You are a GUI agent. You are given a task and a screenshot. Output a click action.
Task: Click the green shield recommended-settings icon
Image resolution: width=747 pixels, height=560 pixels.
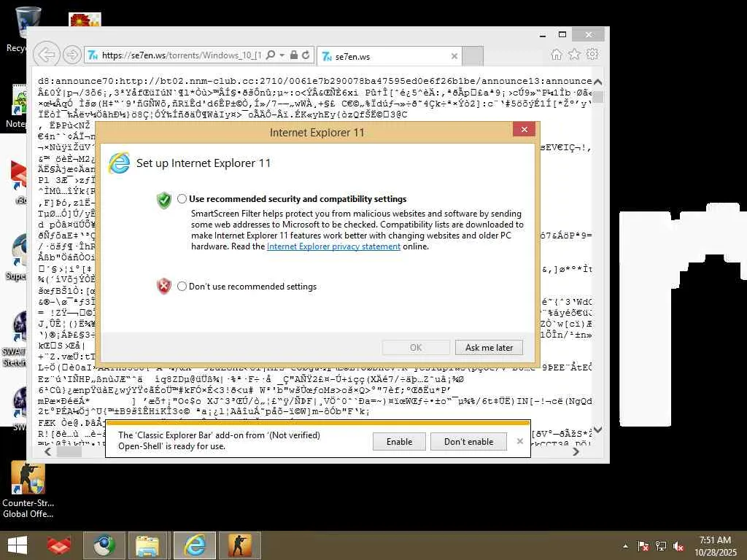click(164, 201)
